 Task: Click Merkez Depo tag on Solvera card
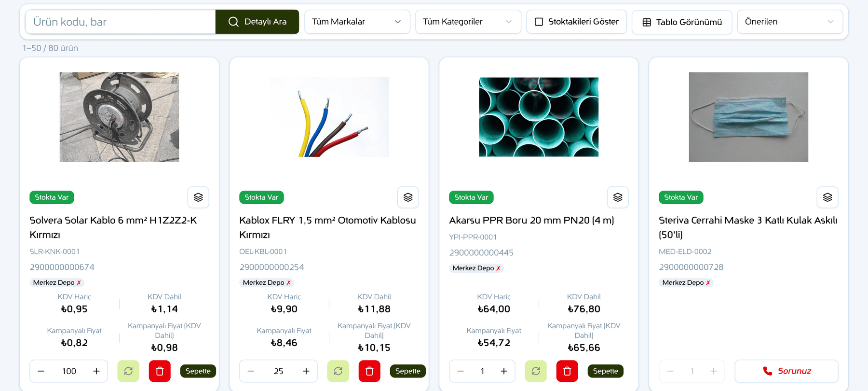57,282
